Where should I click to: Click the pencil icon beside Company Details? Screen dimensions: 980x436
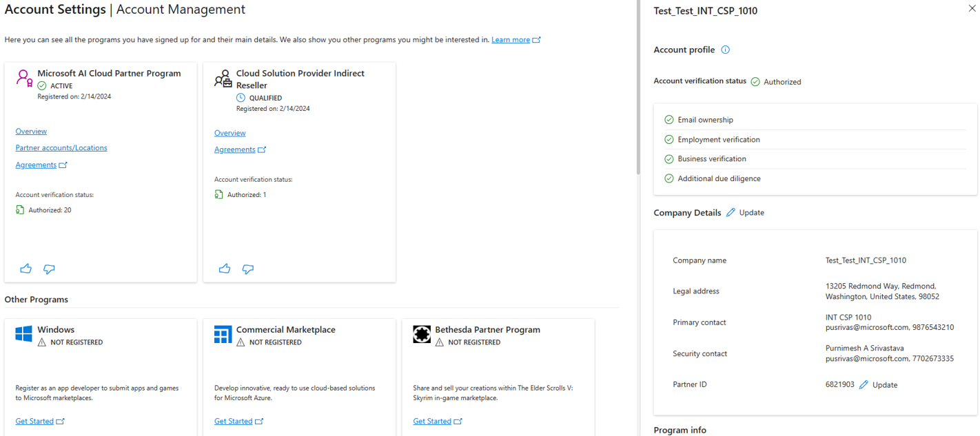click(731, 213)
